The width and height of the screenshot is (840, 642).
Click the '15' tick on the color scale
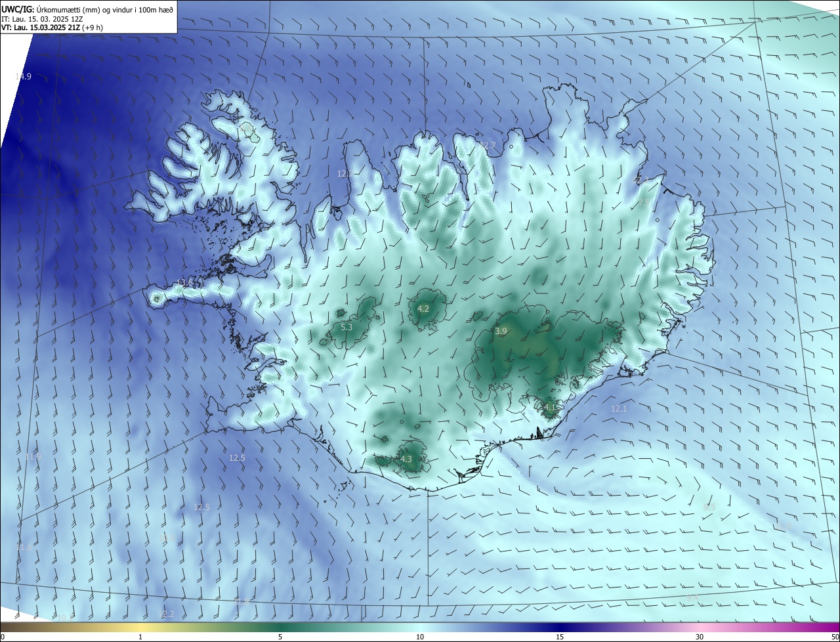pos(560,637)
